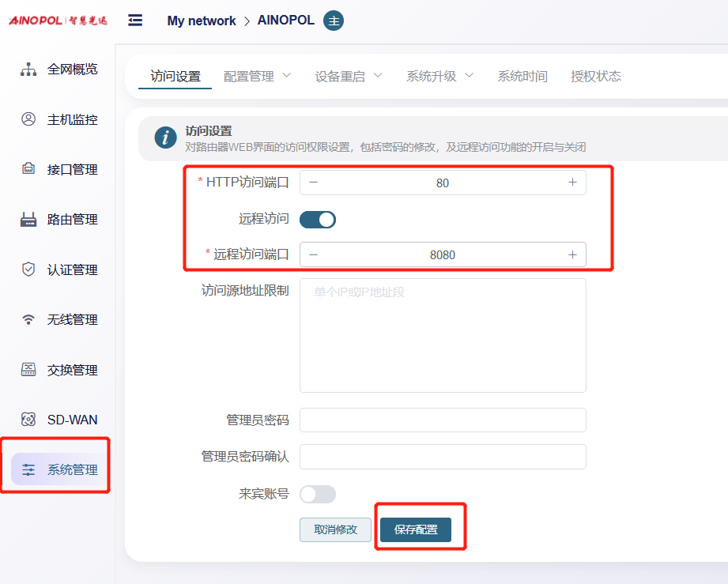
Task: Enable the 来宾账号 guest account toggle
Action: (x=318, y=494)
